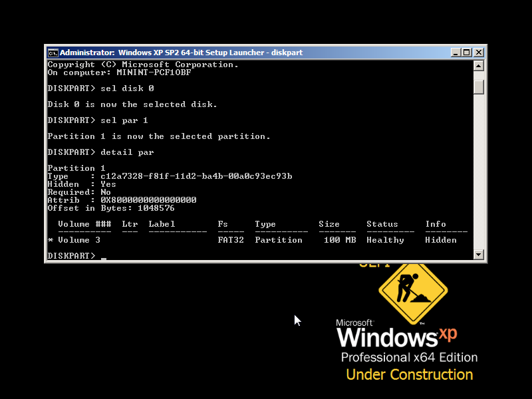
Task: Close the diskpart console window
Action: click(x=479, y=53)
